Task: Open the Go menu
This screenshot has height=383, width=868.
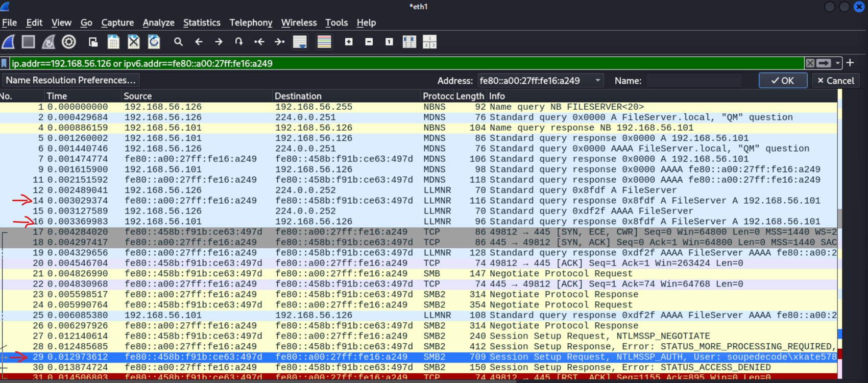Action: click(86, 22)
